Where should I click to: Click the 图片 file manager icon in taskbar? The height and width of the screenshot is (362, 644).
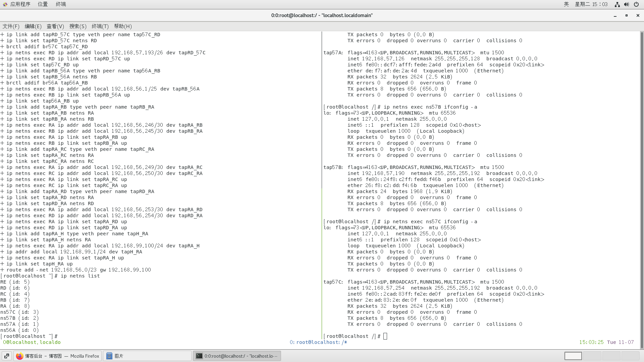[109, 356]
